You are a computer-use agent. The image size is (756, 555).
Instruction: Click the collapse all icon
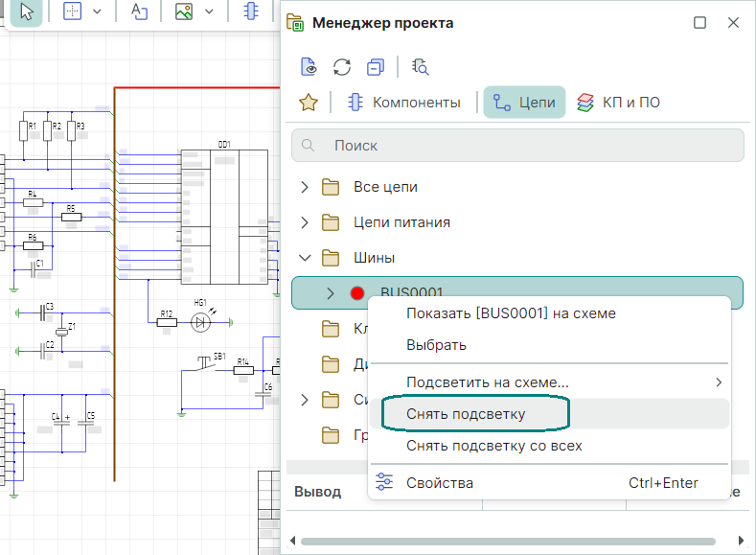point(376,67)
